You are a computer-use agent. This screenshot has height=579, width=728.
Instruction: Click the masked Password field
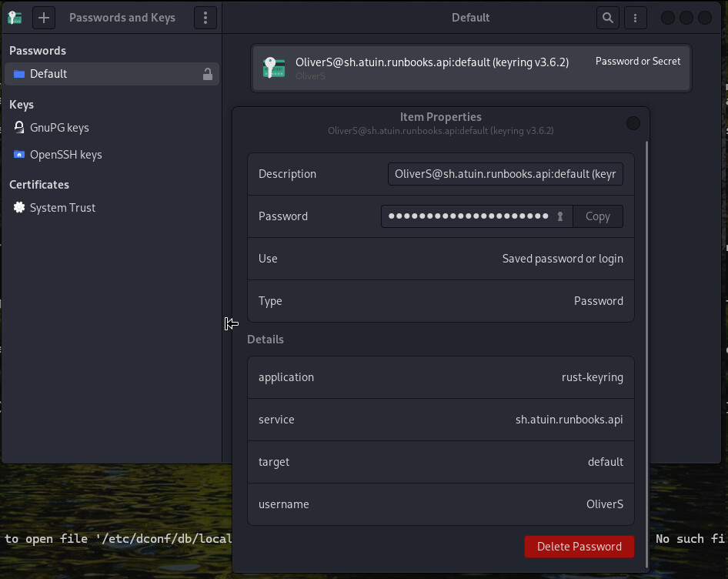click(x=468, y=216)
